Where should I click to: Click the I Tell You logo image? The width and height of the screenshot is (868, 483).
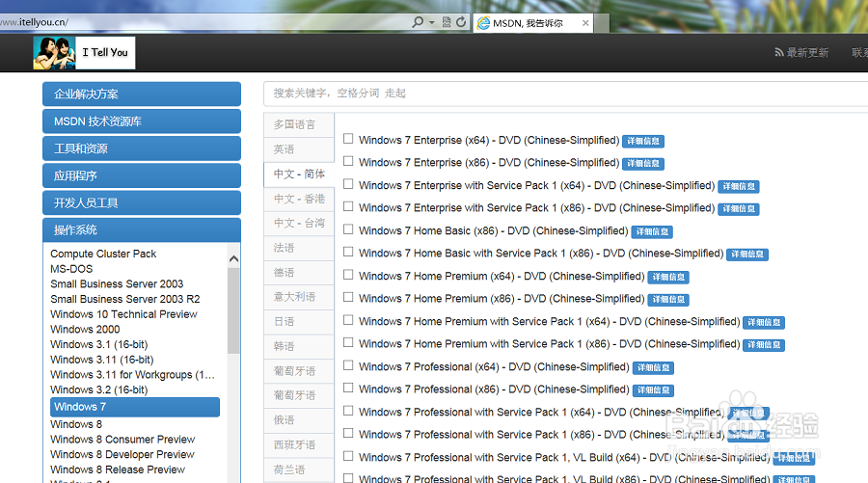tap(84, 53)
